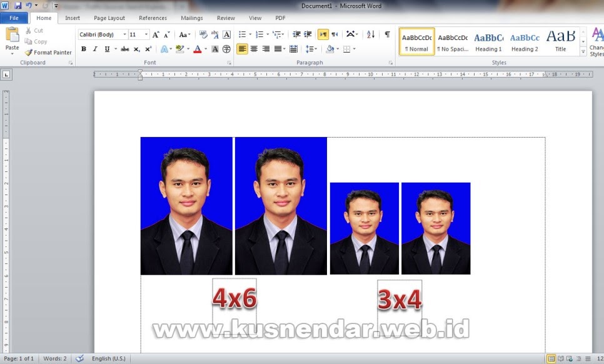Click the Paste clipboard icon

tap(12, 35)
